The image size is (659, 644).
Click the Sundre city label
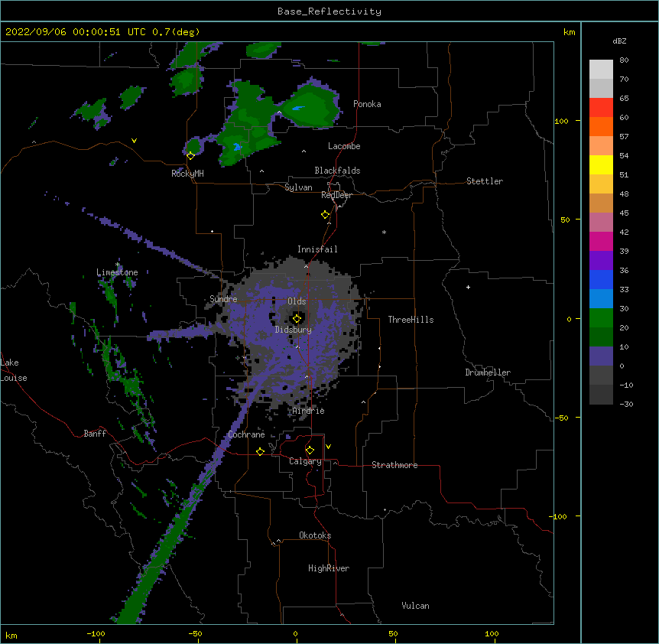click(x=223, y=299)
